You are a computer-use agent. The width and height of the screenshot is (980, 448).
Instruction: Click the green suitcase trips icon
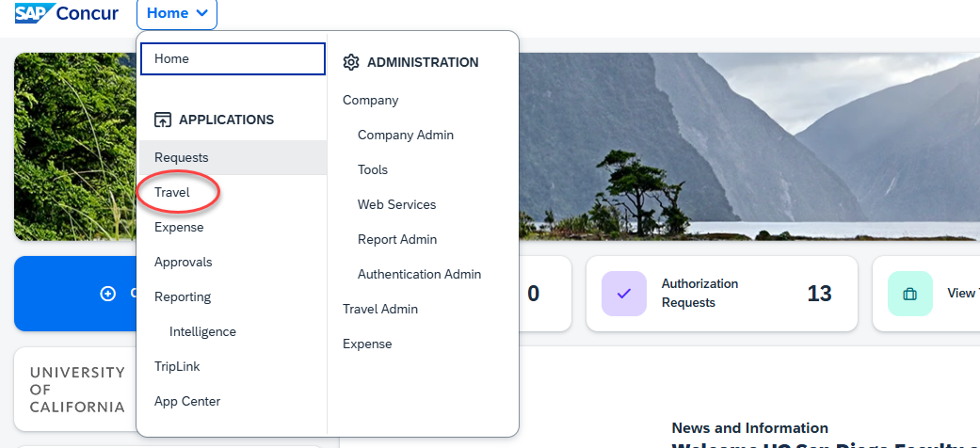[909, 294]
